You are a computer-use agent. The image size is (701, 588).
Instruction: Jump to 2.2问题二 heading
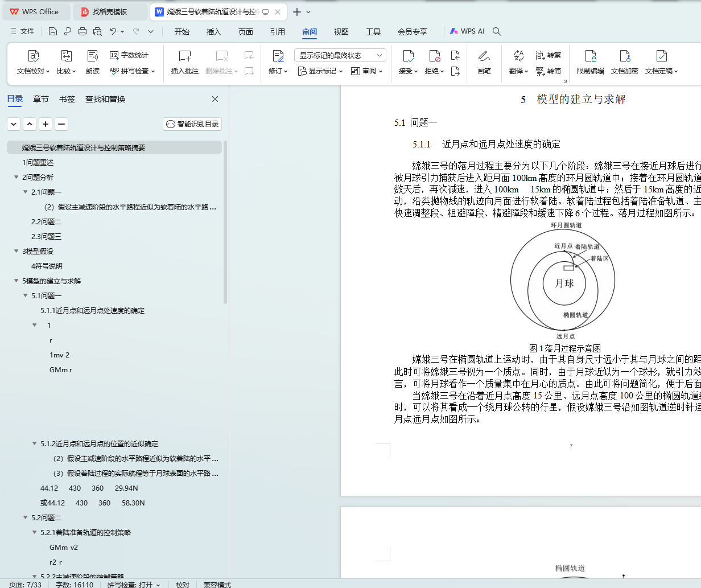[x=46, y=221]
